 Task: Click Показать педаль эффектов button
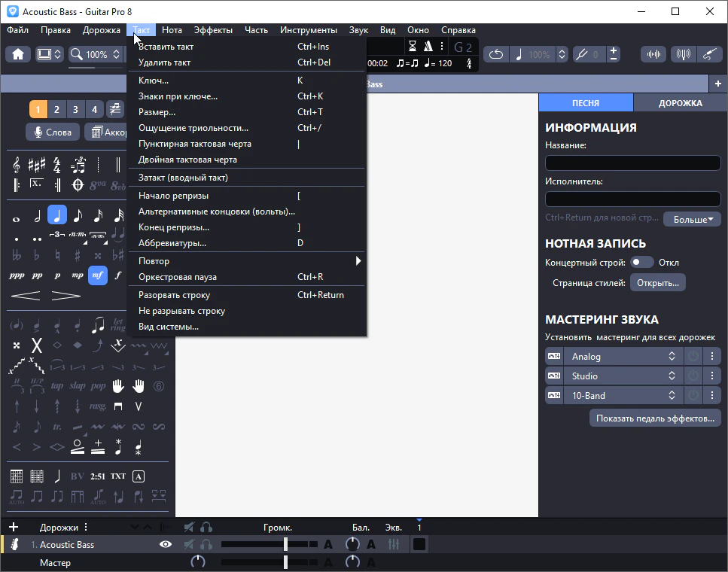pyautogui.click(x=655, y=418)
